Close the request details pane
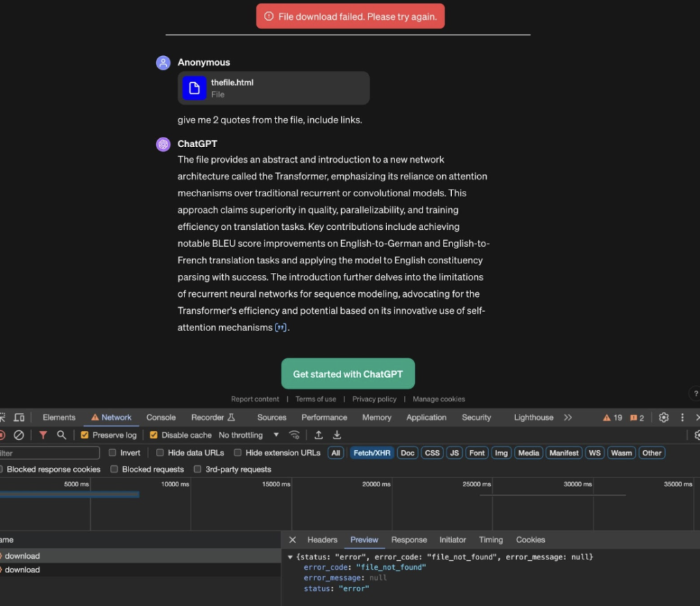The height and width of the screenshot is (606, 700). click(x=293, y=540)
